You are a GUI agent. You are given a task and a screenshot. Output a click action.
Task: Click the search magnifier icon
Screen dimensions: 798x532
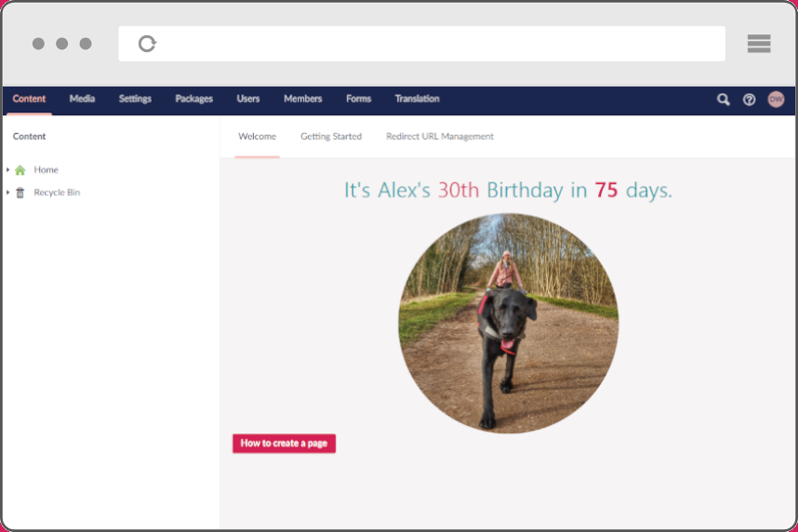coord(723,100)
